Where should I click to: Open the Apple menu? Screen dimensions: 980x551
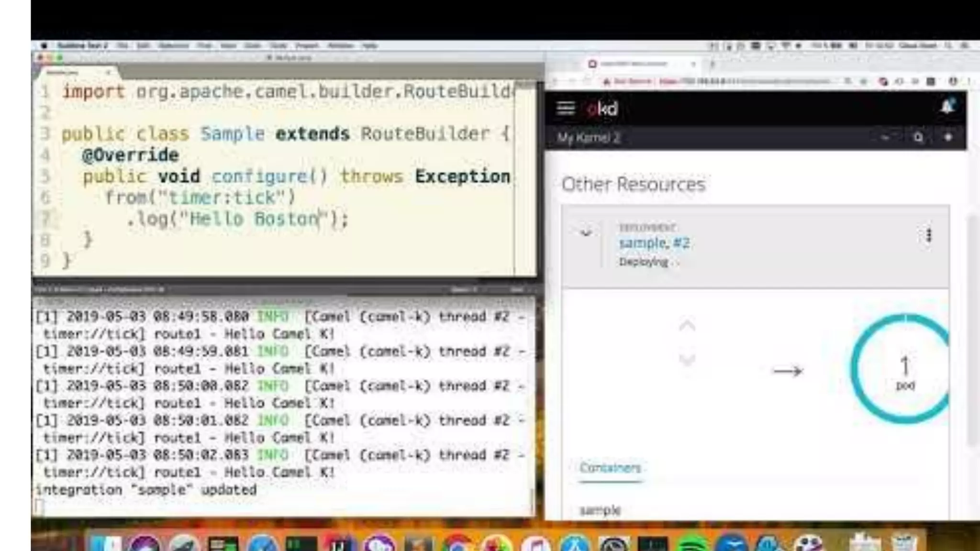coord(44,45)
